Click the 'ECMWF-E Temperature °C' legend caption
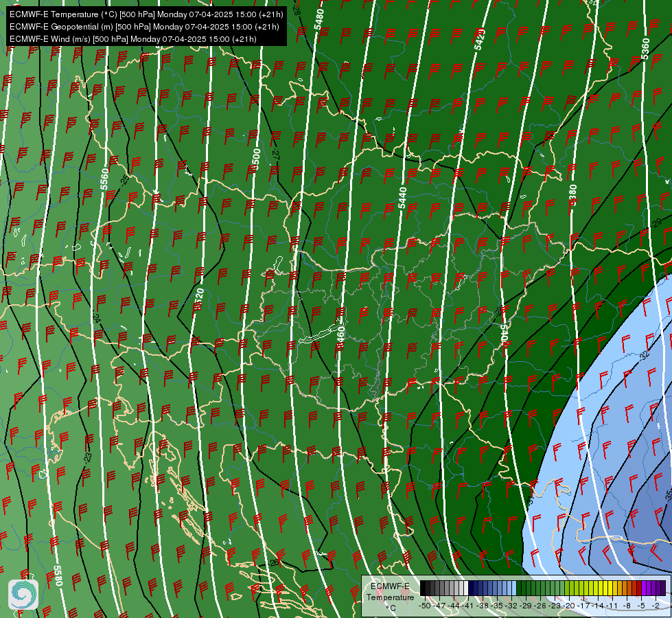The height and width of the screenshot is (618, 672). click(x=391, y=597)
